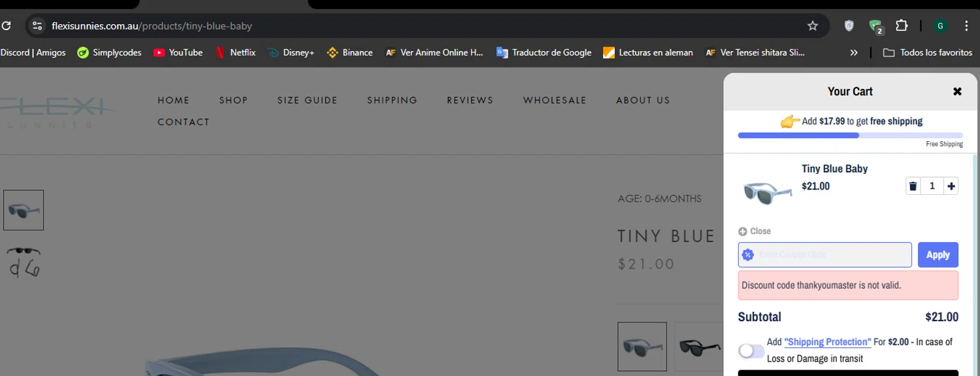Click the invalid discount code message

(848, 285)
